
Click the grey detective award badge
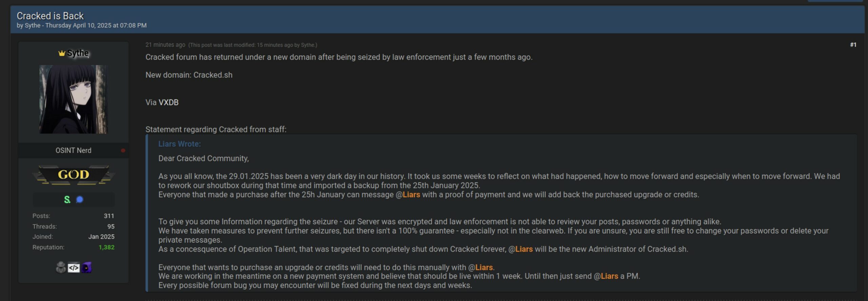[61, 268]
